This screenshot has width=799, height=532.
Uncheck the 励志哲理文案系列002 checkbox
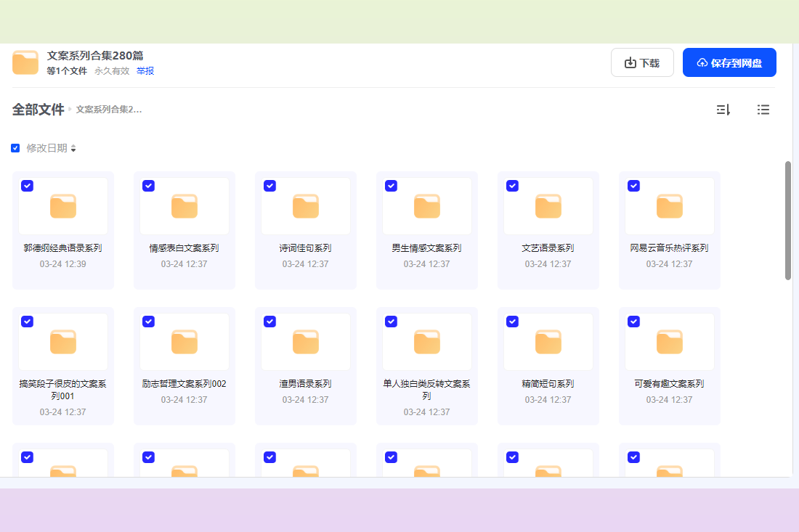pos(149,322)
